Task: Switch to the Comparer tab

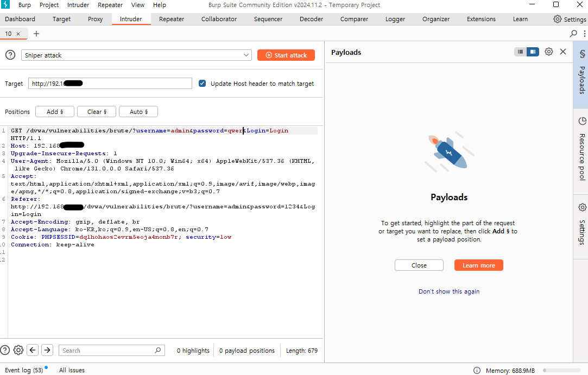Action: pyautogui.click(x=354, y=19)
